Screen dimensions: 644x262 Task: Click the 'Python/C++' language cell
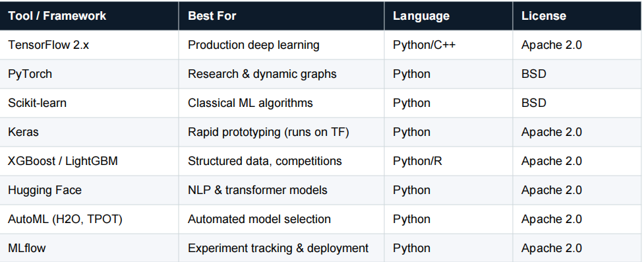(448, 45)
